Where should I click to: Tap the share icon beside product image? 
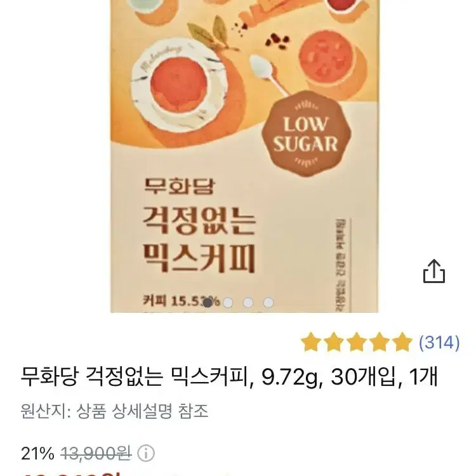[434, 271]
